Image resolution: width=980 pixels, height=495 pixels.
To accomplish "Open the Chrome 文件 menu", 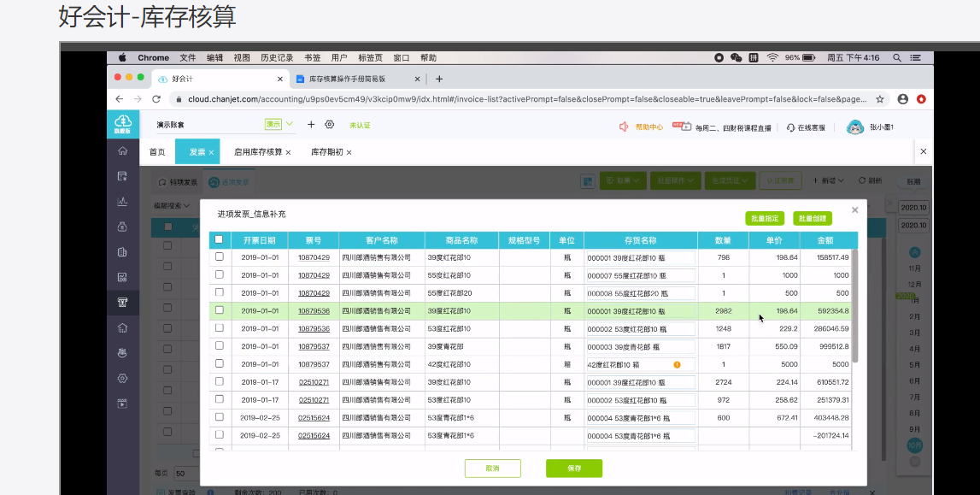I will coord(187,57).
